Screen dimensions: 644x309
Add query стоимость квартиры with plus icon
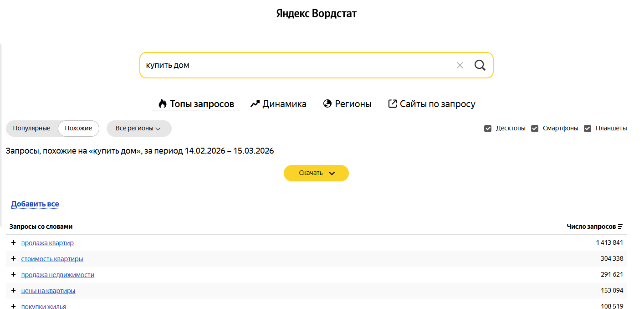(13, 258)
